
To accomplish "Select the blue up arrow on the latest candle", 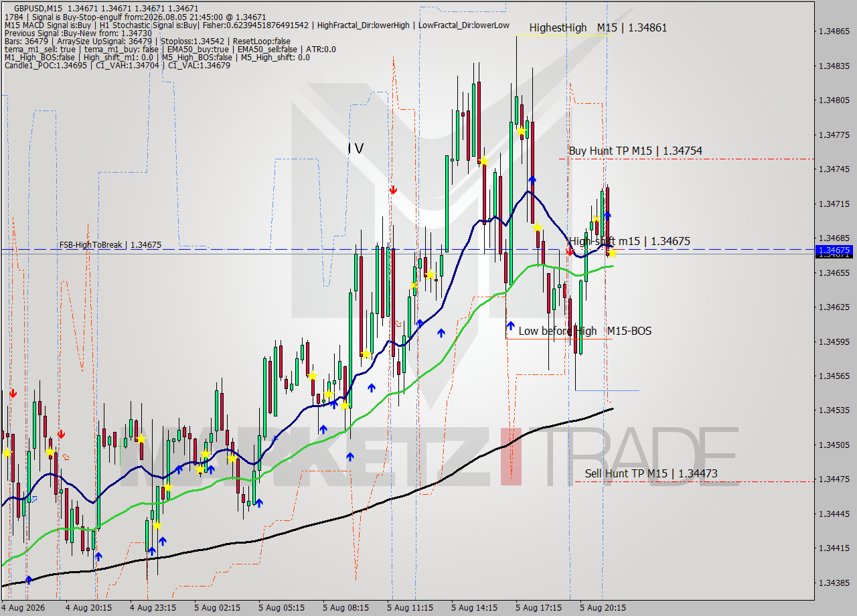I will 607,215.
